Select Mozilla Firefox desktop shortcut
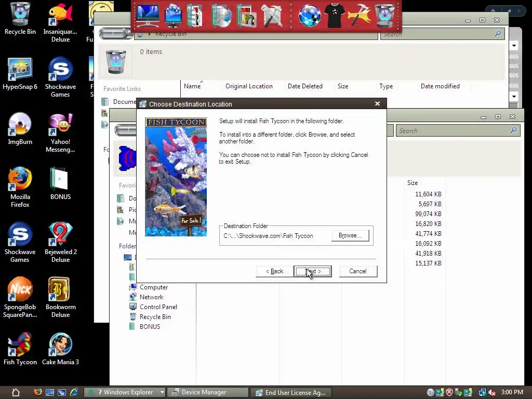The width and height of the screenshot is (532, 399). 20,187
